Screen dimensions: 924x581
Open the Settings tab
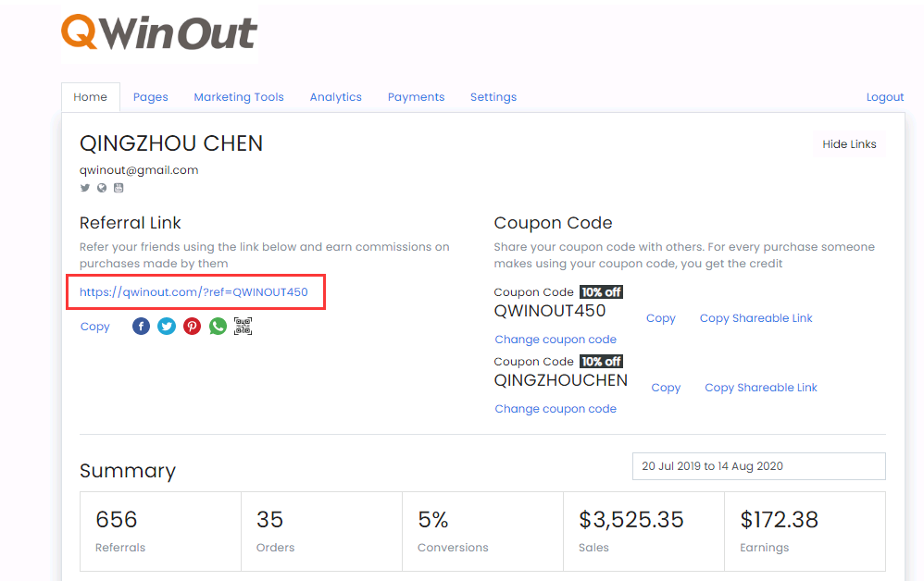tap(493, 97)
